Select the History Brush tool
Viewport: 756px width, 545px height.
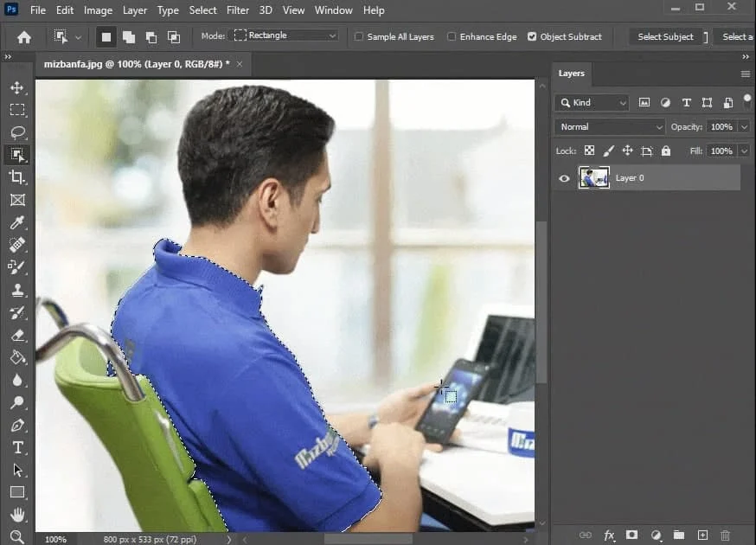(x=17, y=312)
